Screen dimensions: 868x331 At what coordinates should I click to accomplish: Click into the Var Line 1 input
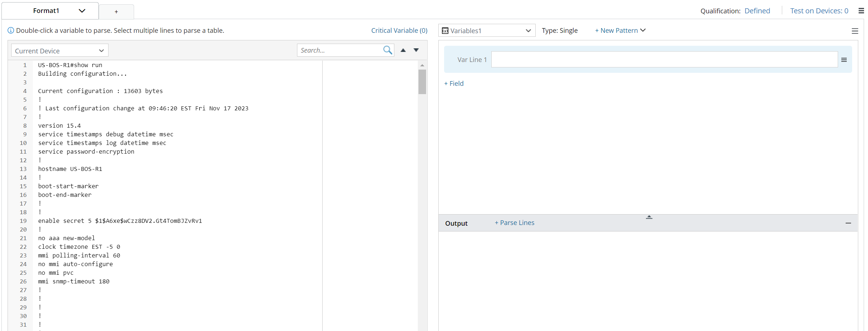(664, 59)
